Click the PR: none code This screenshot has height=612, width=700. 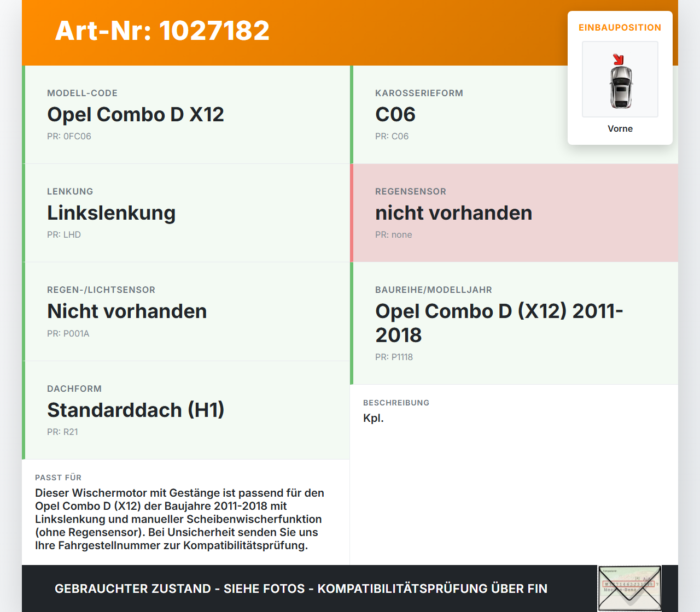point(394,234)
